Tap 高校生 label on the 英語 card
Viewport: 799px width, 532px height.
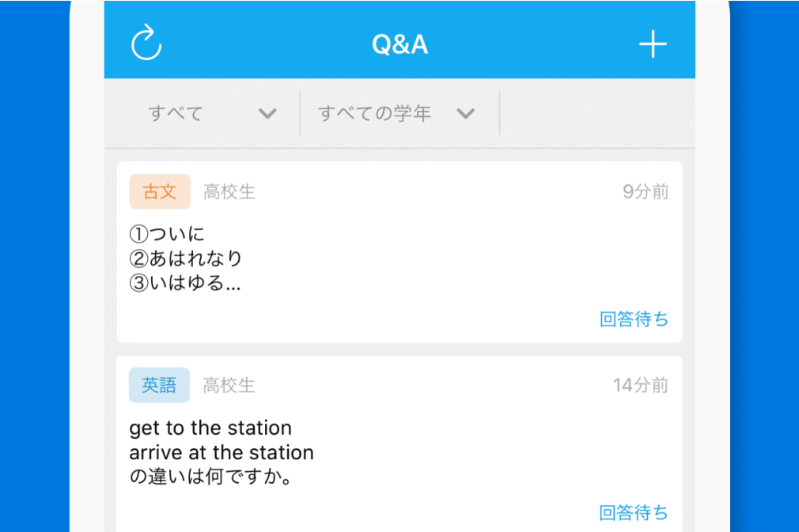pyautogui.click(x=229, y=385)
